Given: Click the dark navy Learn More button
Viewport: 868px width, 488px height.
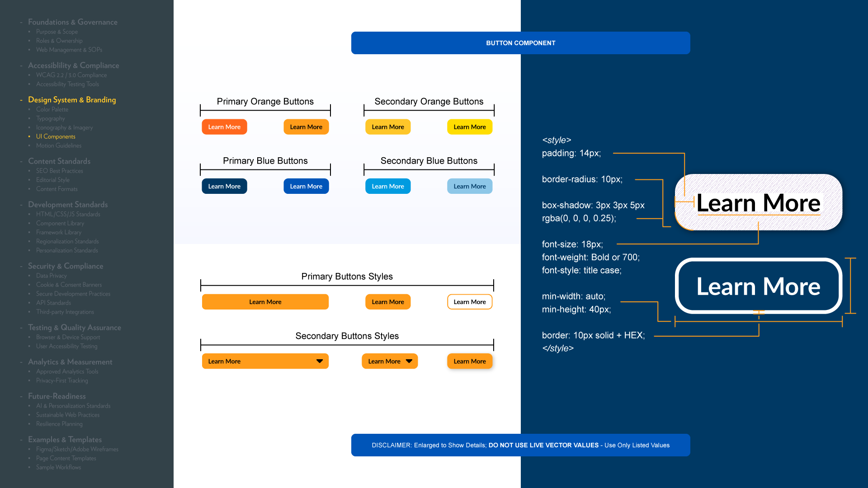Looking at the screenshot, I should coord(224,186).
